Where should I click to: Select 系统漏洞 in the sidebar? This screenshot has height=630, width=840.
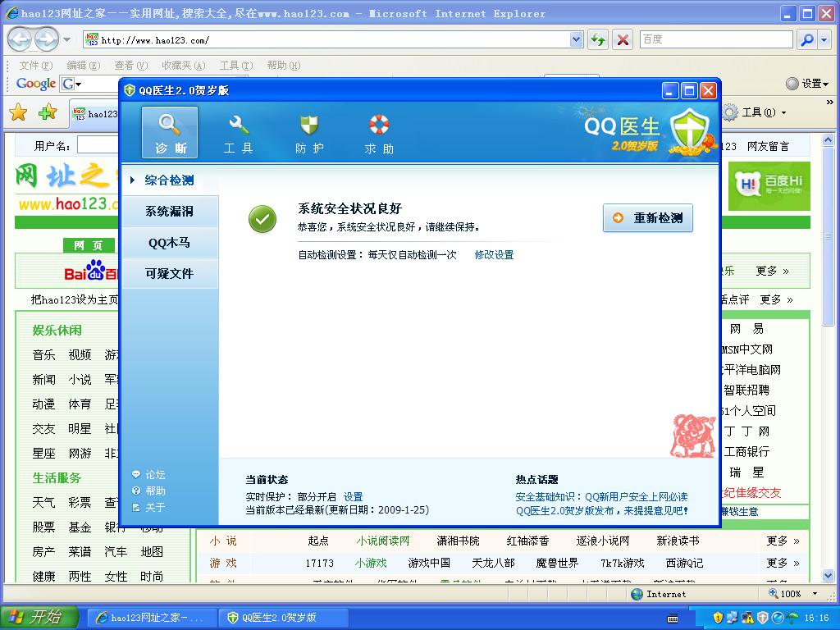click(x=169, y=211)
